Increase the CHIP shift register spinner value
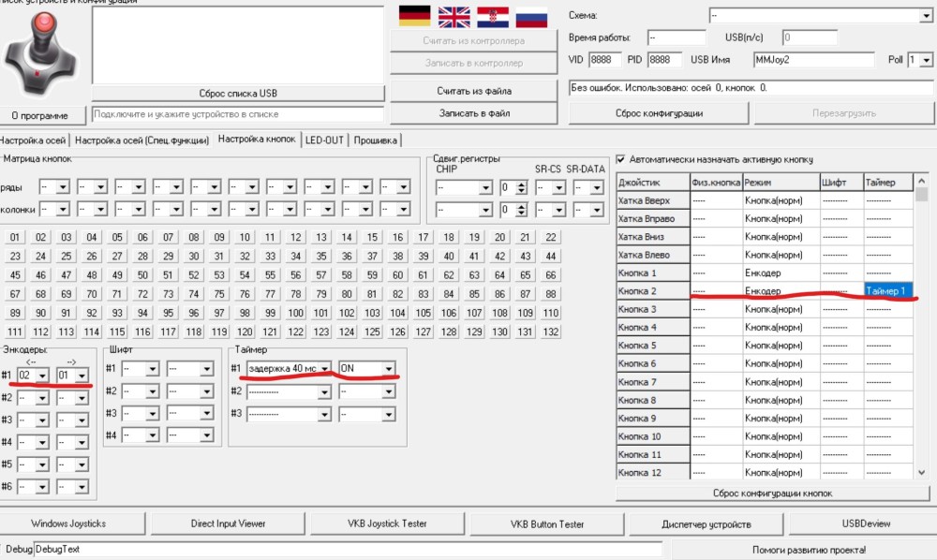This screenshot has height=560, width=937. coord(521,183)
